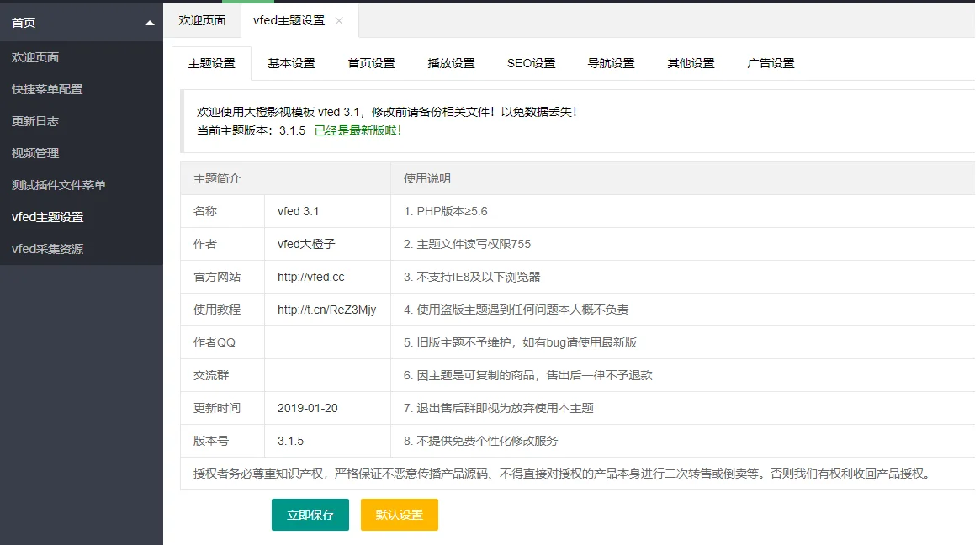Open 更新日志 in the sidebar

pos(82,121)
